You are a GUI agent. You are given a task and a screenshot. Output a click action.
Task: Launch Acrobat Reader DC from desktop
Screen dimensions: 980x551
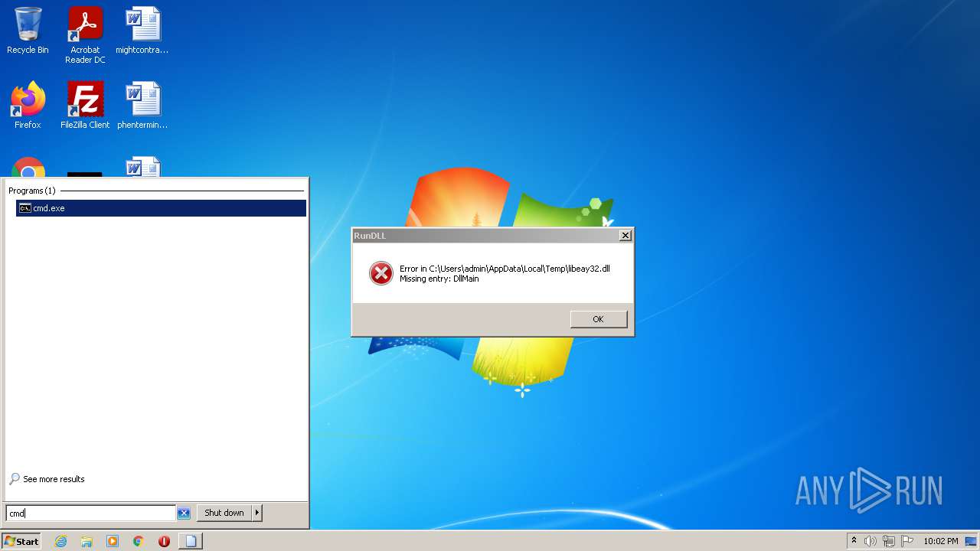tap(85, 35)
